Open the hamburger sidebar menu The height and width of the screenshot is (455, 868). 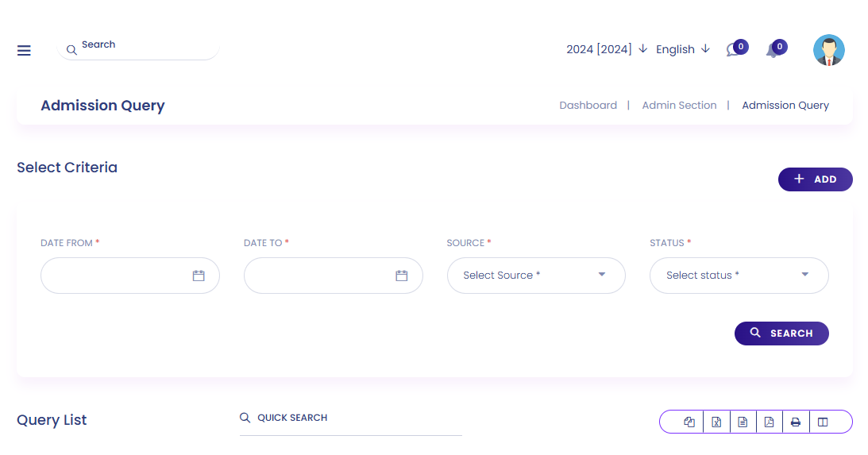pos(24,50)
